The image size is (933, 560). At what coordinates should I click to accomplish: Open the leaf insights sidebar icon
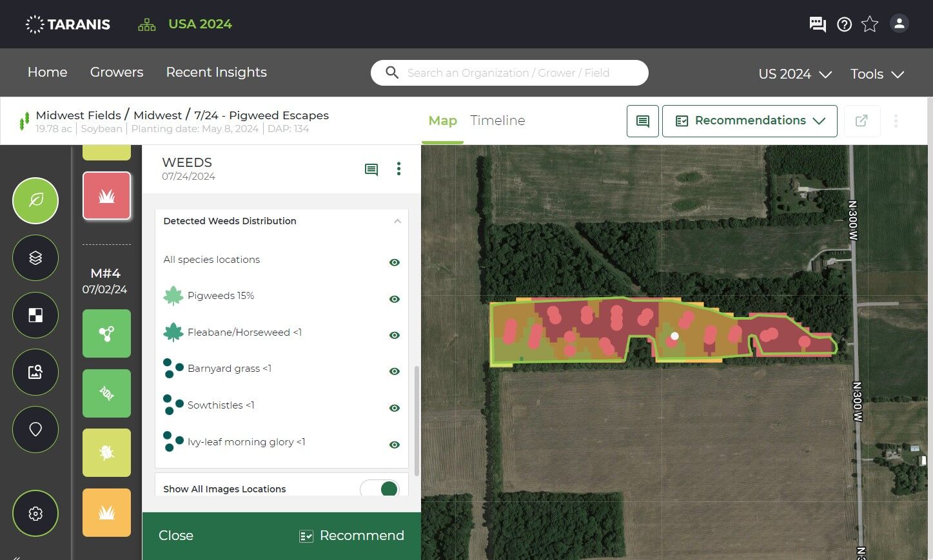pos(35,200)
